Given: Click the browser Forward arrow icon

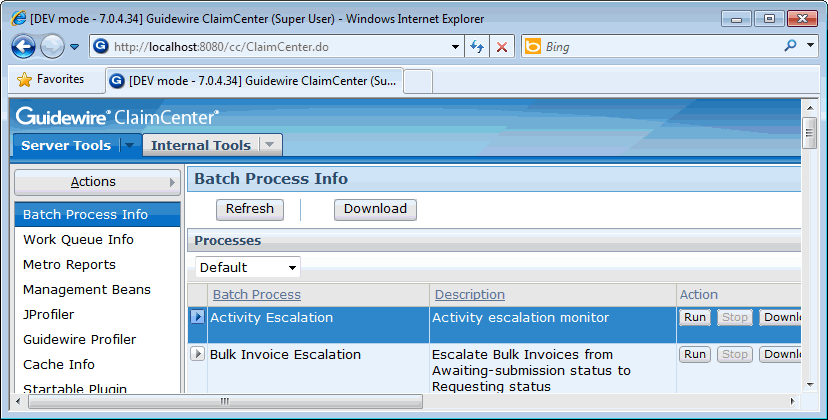Looking at the screenshot, I should (52, 47).
